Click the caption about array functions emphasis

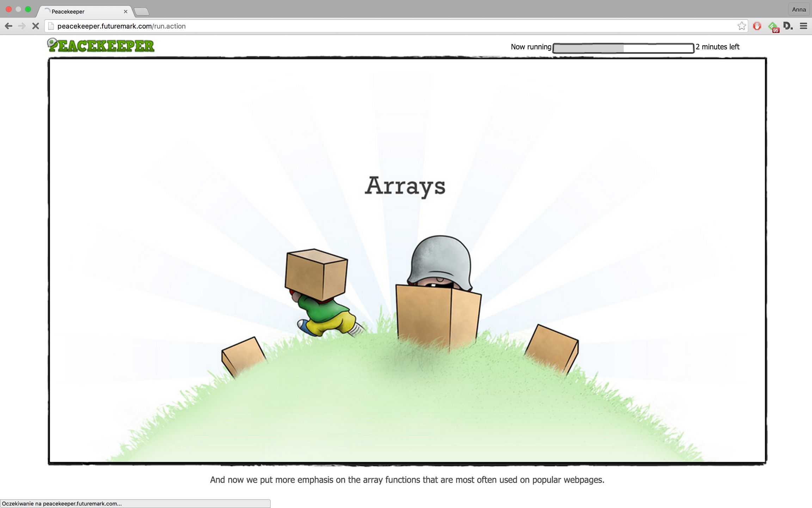click(407, 480)
